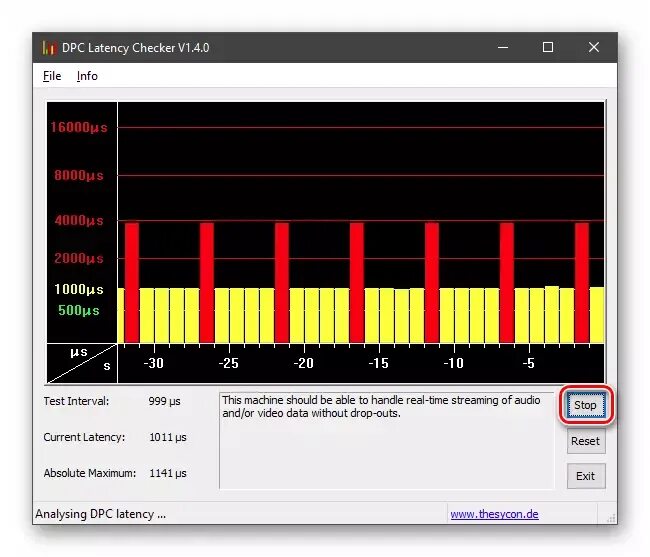Viewport: 650px width, 557px height.
Task: Click the Test Interval value 999 µs
Action: click(x=165, y=402)
